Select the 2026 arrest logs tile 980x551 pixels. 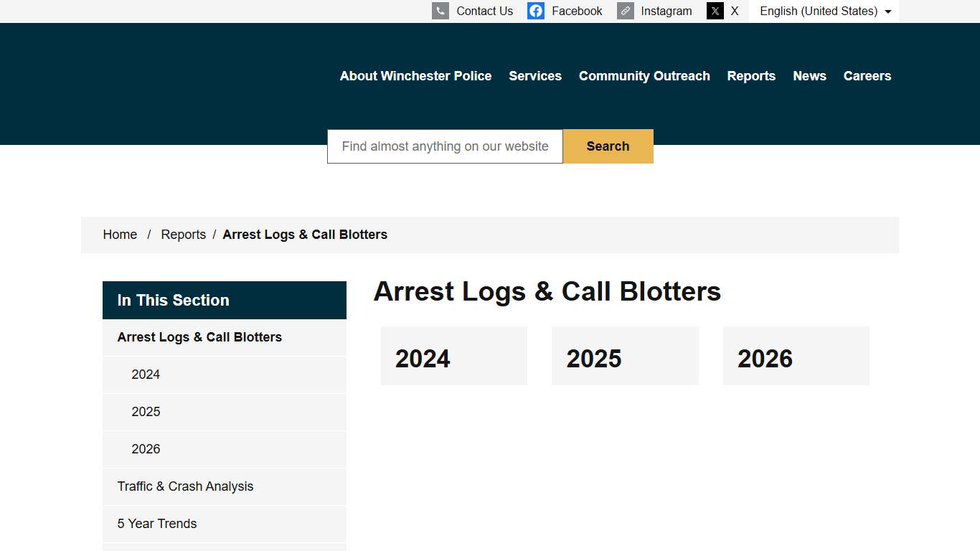tap(796, 355)
